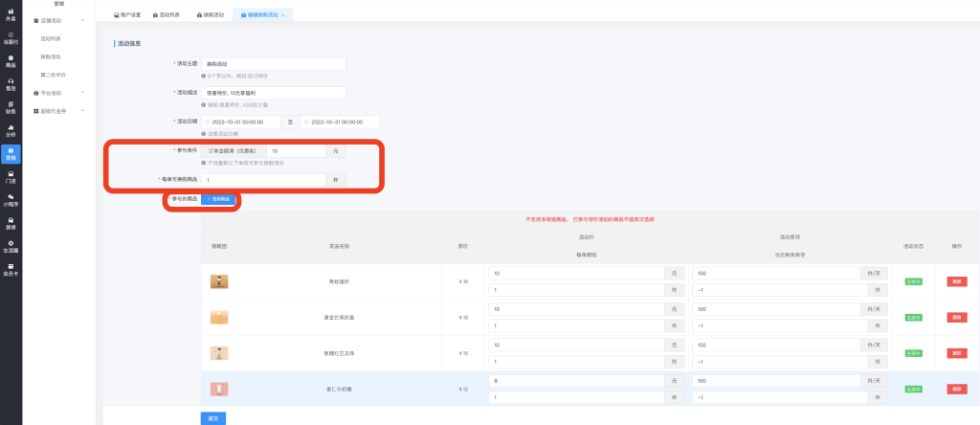This screenshot has height=425, width=980.
Task: Open the 生活圈 sidebar icon
Action: pyautogui.click(x=11, y=246)
